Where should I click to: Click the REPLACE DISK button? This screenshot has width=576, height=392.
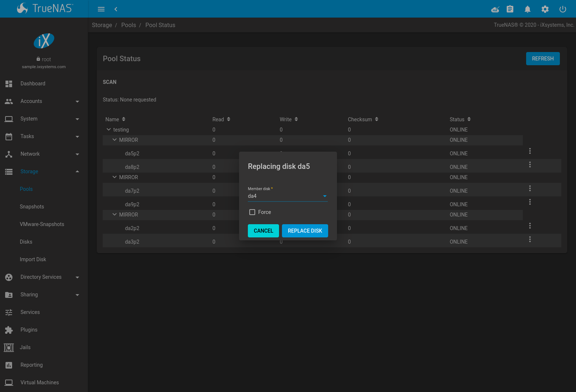(x=305, y=231)
